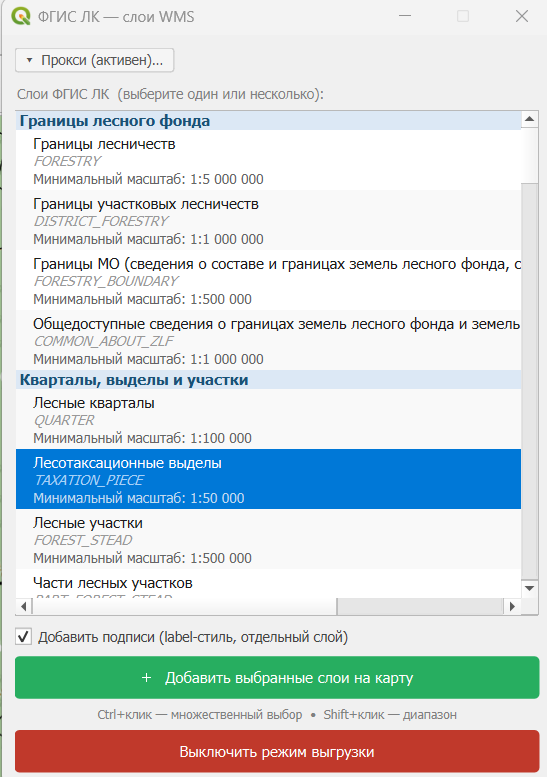Click the Кварталы, выделы и участки group header
Image resolution: width=547 pixels, height=777 pixels.
[269, 380]
